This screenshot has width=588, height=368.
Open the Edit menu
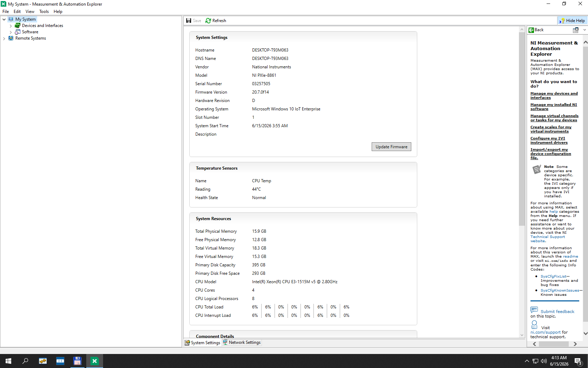17,12
